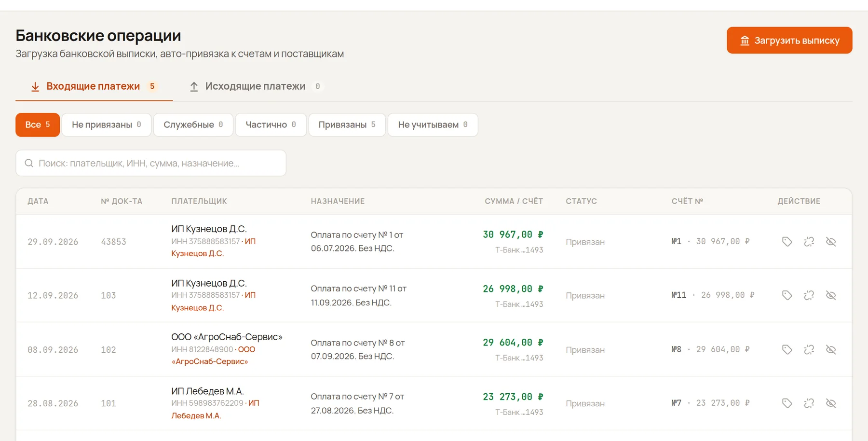868x441 pixels.
Task: Open supplier link ИП Кузнецов in row 103
Action: (x=213, y=301)
